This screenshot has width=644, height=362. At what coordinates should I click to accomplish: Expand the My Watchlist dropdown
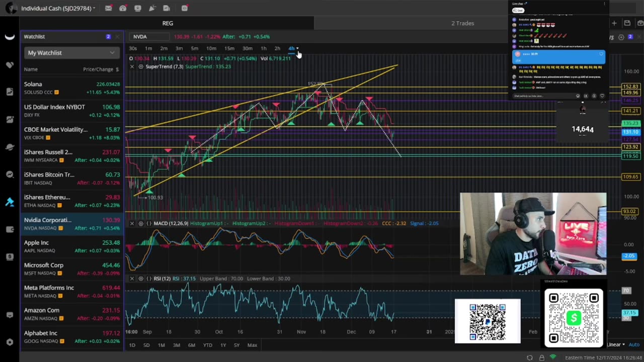click(71, 53)
